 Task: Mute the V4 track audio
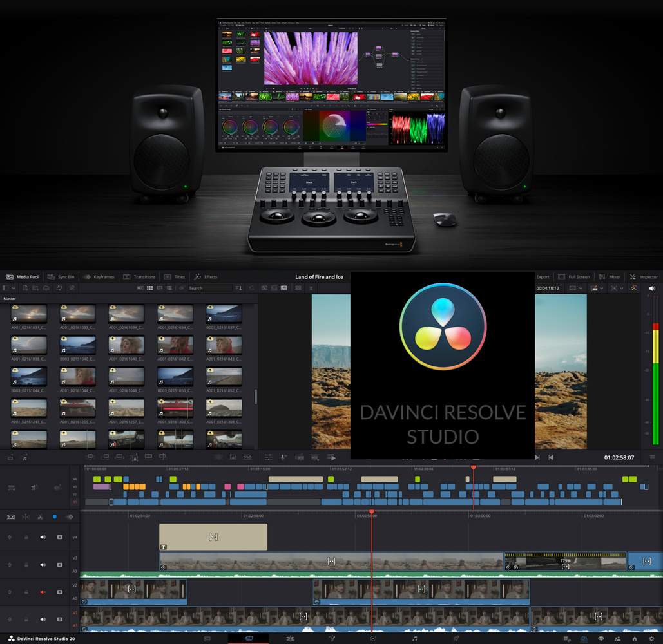[x=43, y=537]
